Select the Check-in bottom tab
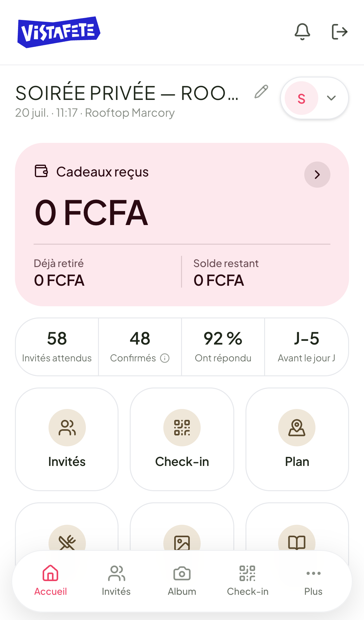The image size is (364, 620). (248, 581)
